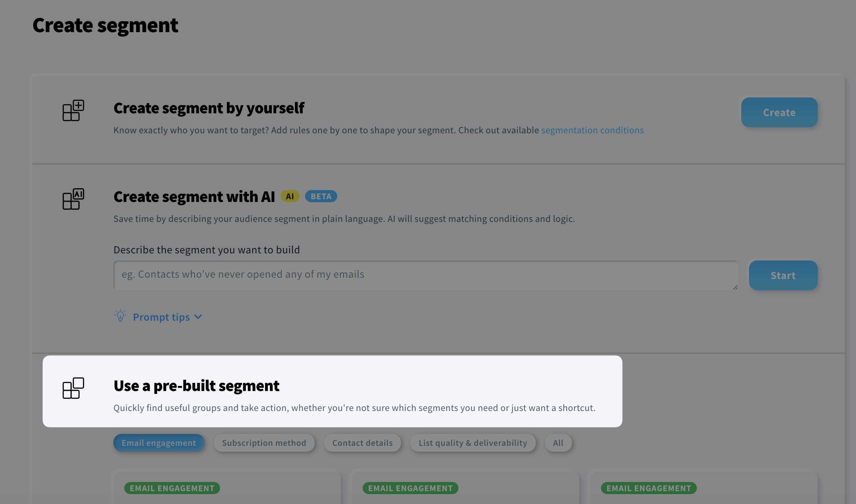Viewport: 856px width, 504px height.
Task: Select the Subscription method filter chip
Action: pos(264,442)
